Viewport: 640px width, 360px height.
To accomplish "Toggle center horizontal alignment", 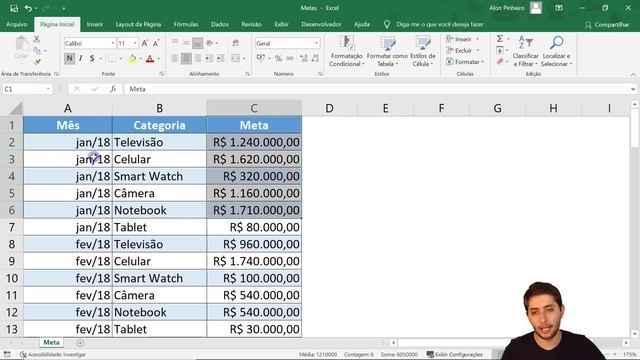I will (x=186, y=58).
